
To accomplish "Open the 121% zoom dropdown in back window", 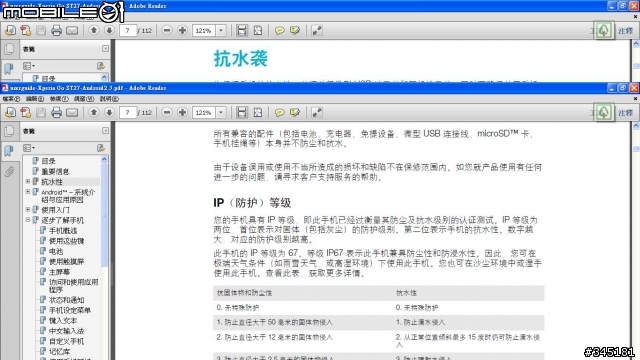I will coord(221,30).
